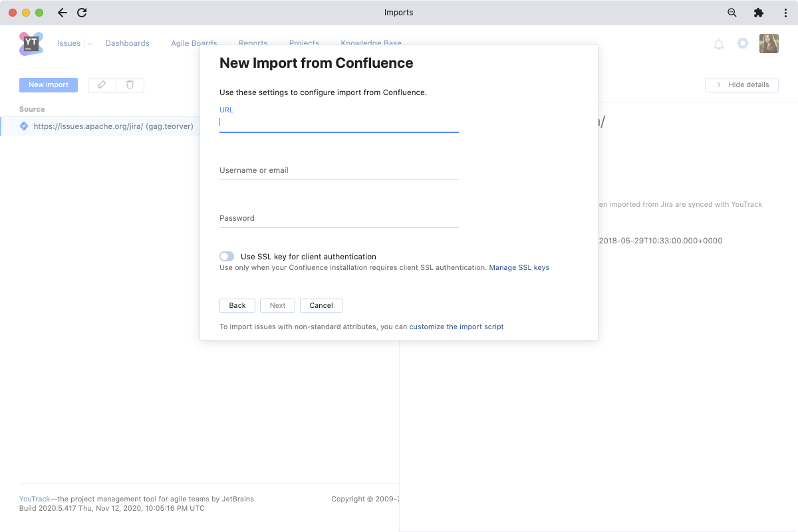Click the pencil edit import icon
798x532 pixels.
102,84
